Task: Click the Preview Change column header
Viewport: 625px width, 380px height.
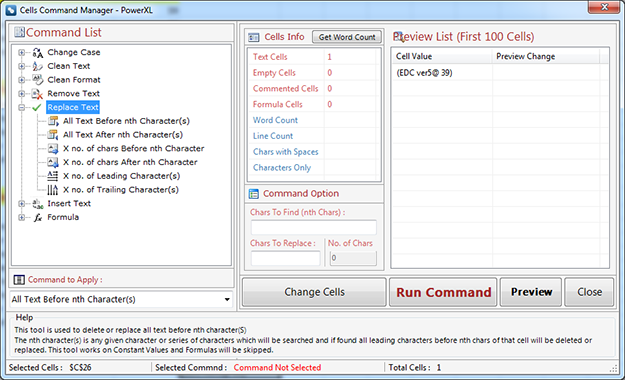Action: click(545, 57)
